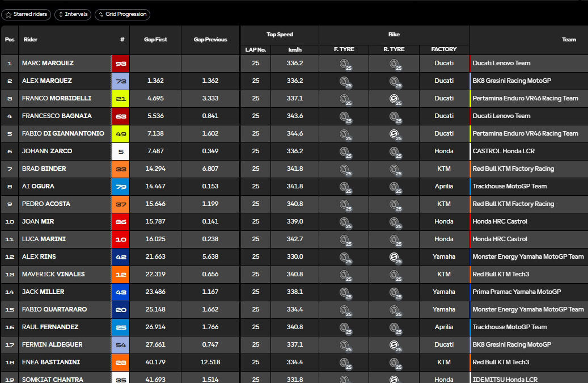Image resolution: width=588 pixels, height=383 pixels.
Task: Select Yamaha factory in Alex Rins row
Action: 444,256
